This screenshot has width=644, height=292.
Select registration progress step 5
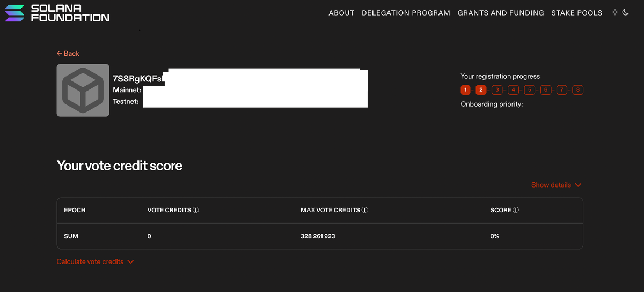tap(530, 90)
